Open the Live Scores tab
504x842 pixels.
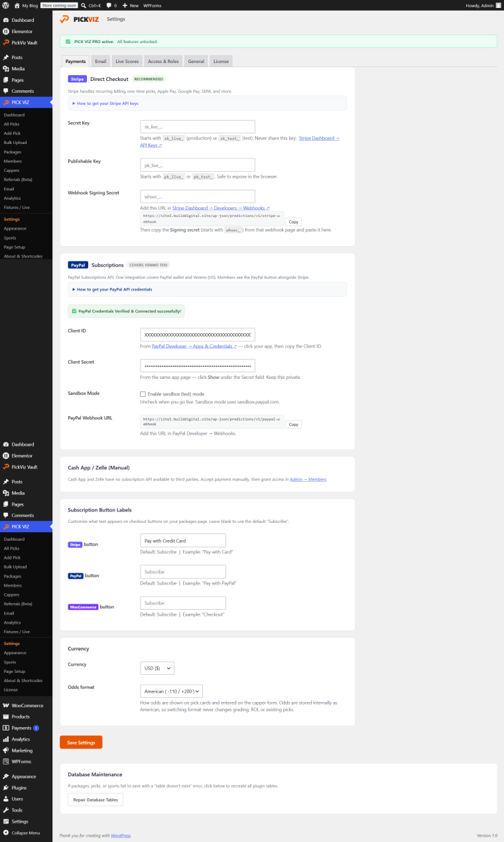point(127,61)
